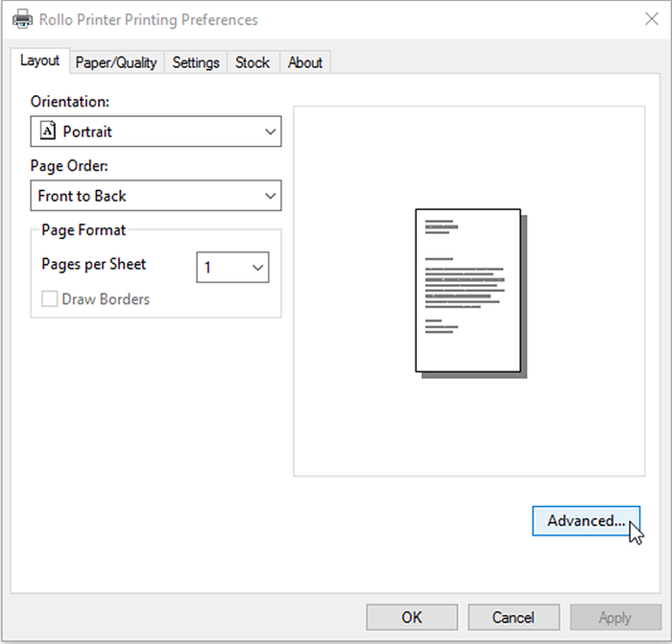Click the Cancel button
Screen dimensions: 672x644
[514, 617]
